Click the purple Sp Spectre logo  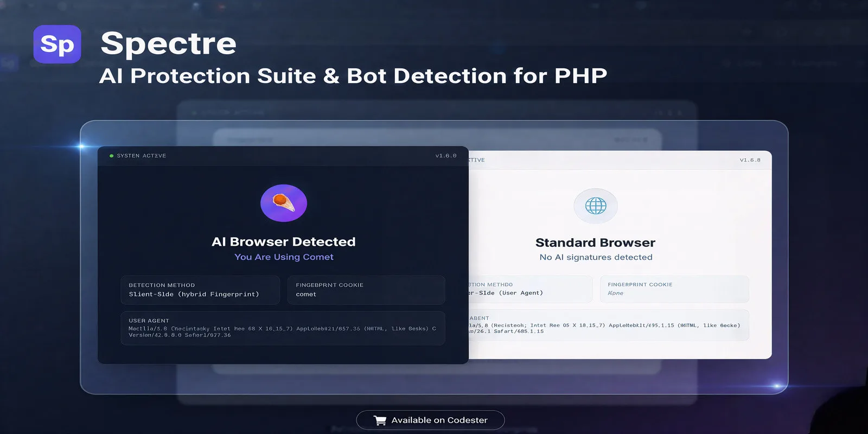click(57, 44)
